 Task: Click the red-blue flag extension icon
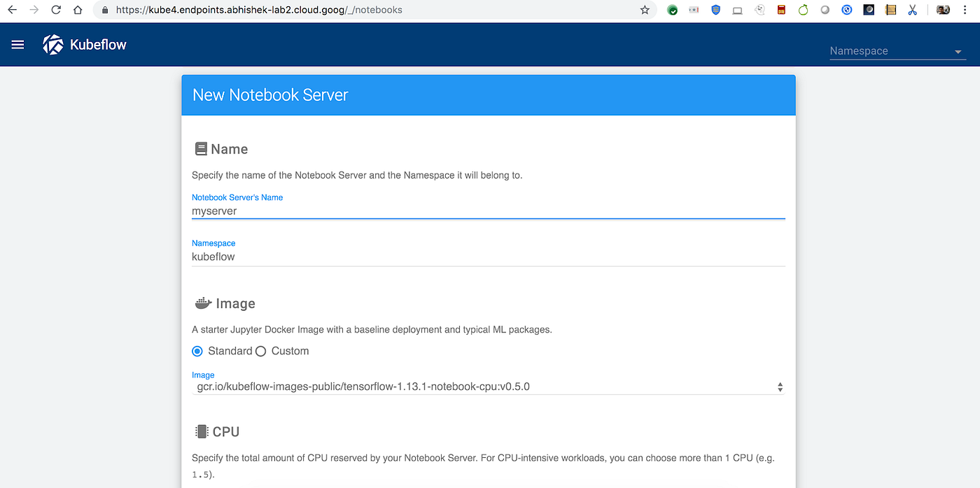click(x=694, y=11)
